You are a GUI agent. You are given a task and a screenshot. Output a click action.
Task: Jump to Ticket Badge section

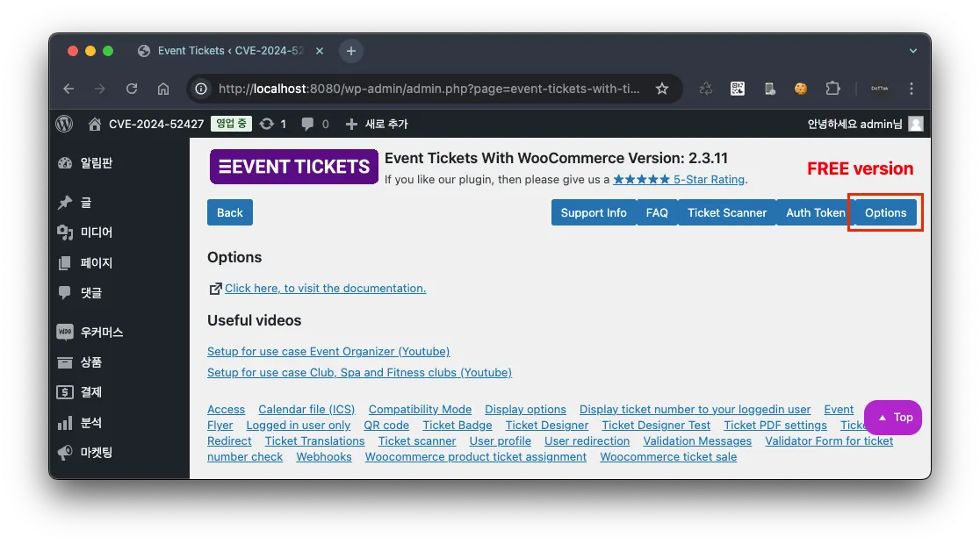pyautogui.click(x=458, y=425)
